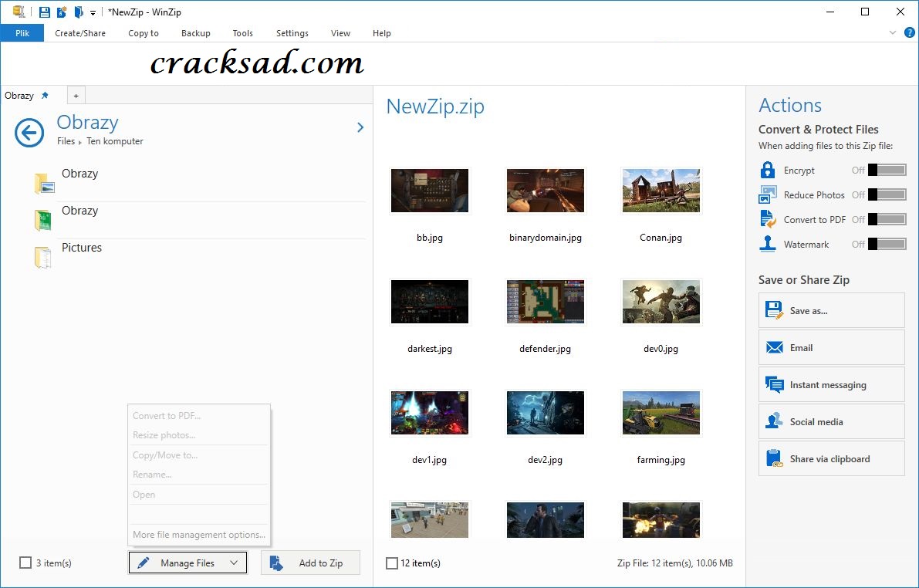
Task: Choose Rename... in the popup menu
Action: click(x=198, y=475)
